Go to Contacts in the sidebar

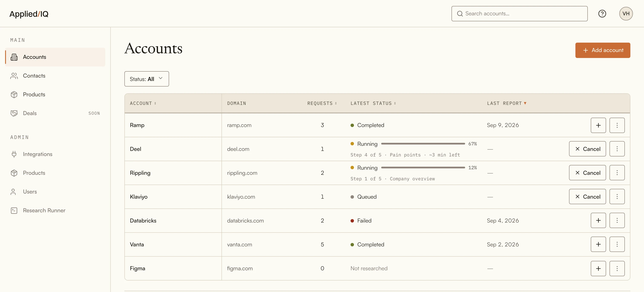(55, 76)
